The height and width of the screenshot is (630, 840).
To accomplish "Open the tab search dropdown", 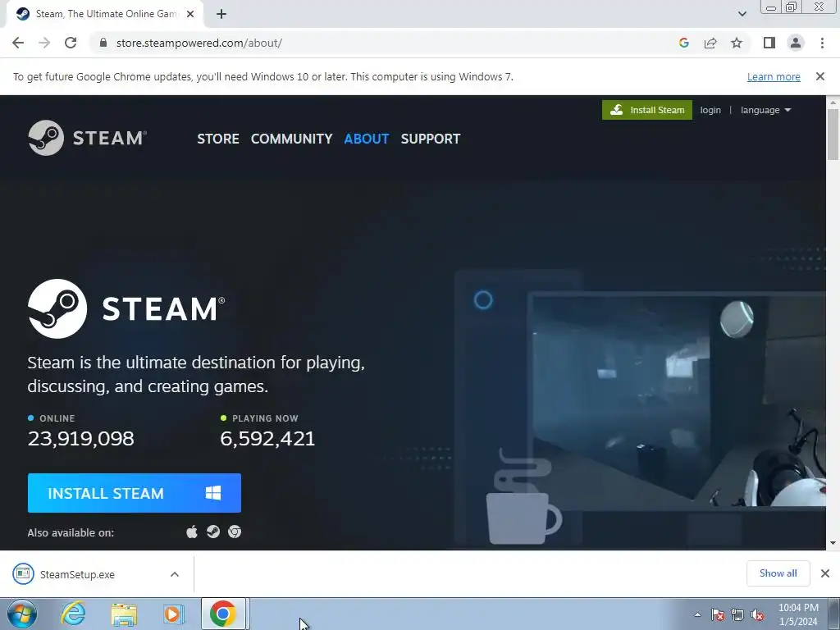I will pos(742,14).
